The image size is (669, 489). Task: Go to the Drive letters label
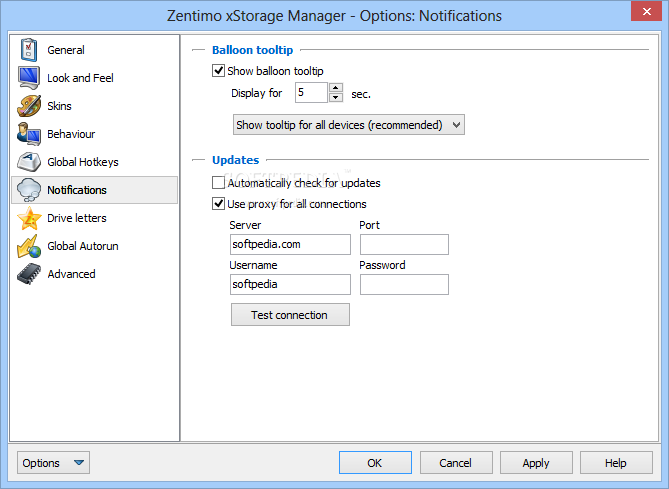[77, 218]
